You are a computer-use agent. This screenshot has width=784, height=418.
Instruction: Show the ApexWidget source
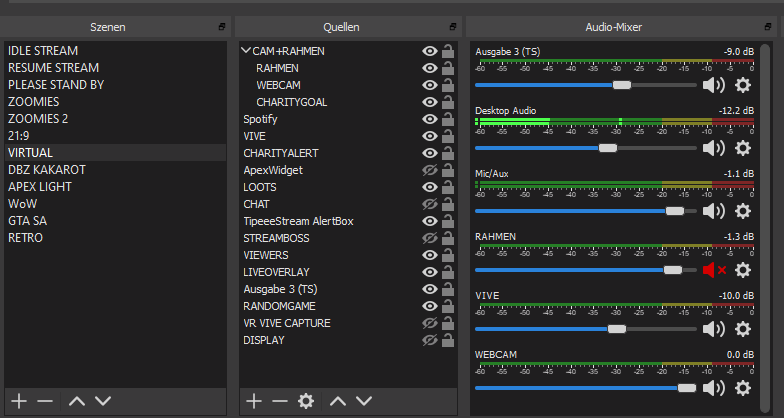[430, 170]
